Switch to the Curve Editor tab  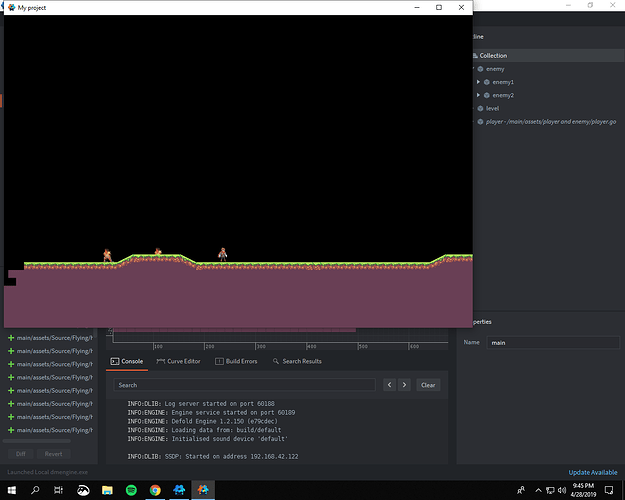(178, 361)
